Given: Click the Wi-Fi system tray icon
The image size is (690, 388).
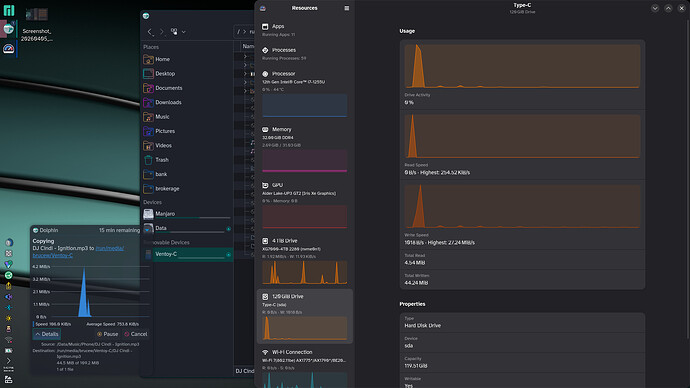Looking at the screenshot, I should (x=8, y=340).
